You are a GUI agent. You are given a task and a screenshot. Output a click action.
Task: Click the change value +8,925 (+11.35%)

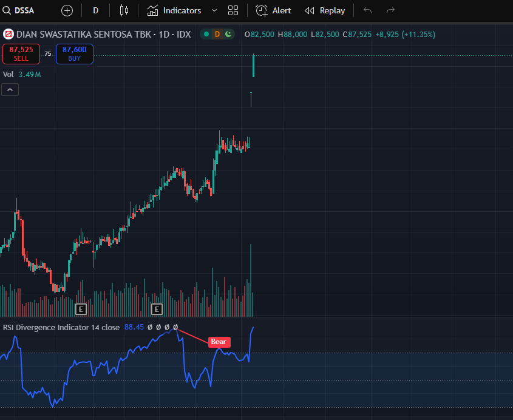406,35
